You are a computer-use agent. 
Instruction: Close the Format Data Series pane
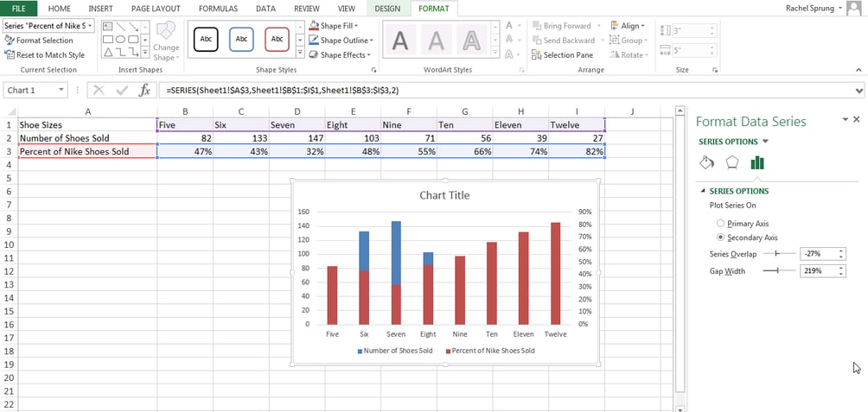click(x=856, y=120)
